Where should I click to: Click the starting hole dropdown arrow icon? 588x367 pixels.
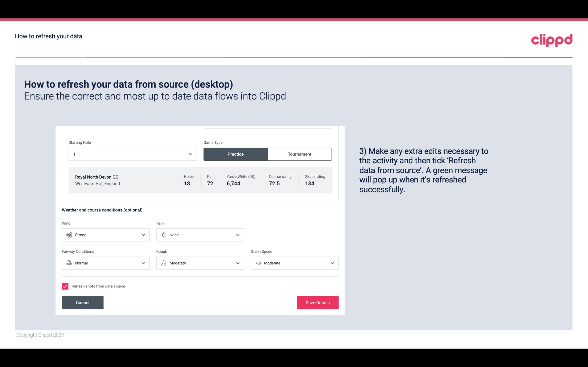pos(190,154)
